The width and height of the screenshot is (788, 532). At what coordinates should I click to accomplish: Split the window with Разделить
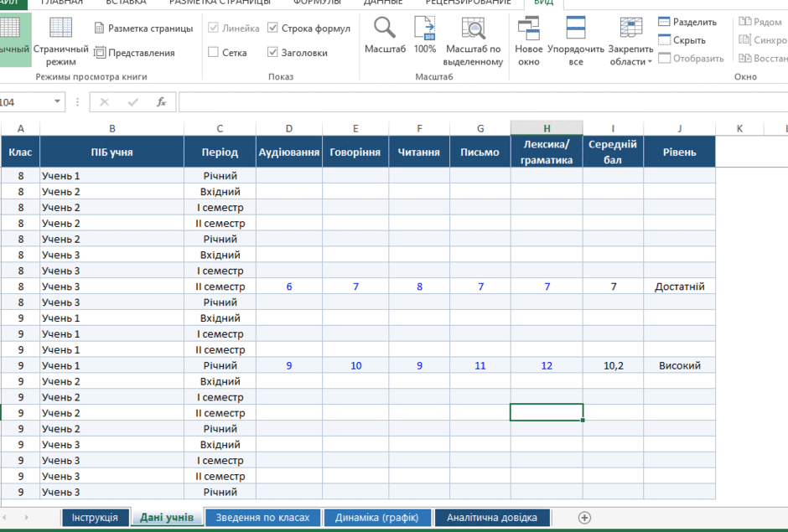pos(687,22)
